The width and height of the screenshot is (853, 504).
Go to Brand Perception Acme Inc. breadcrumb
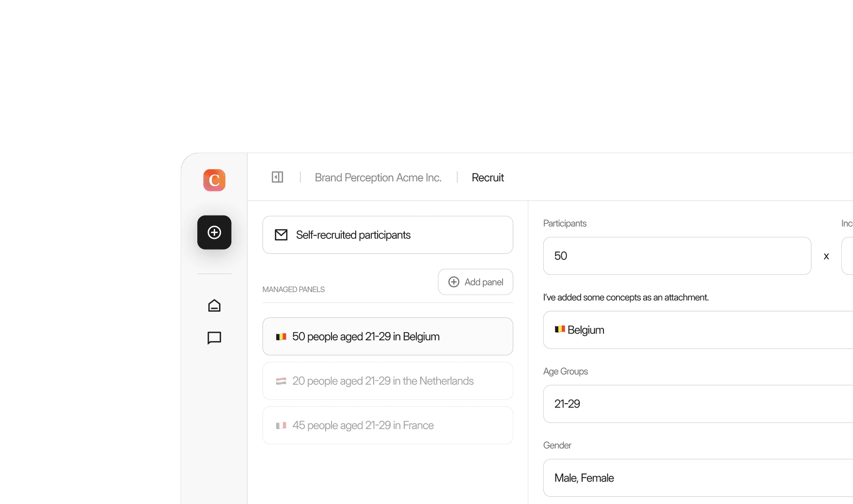coord(378,178)
